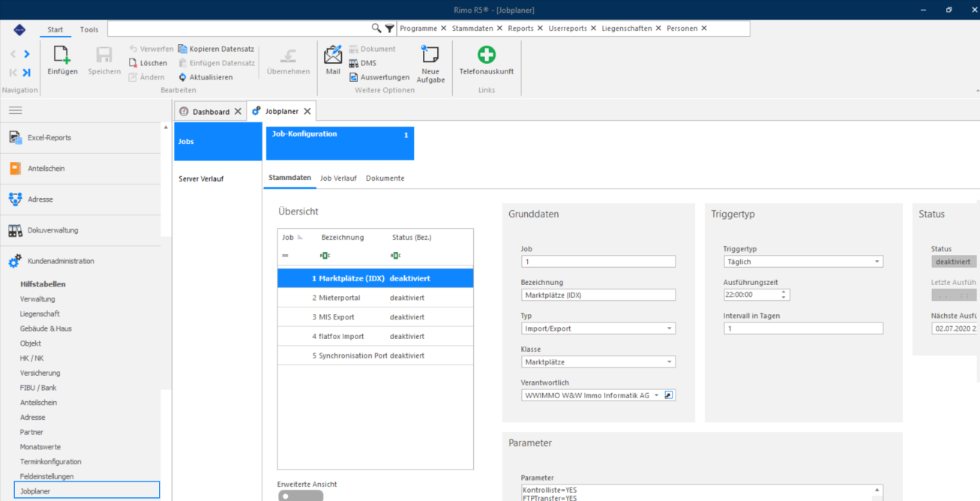The height and width of the screenshot is (501, 980).
Task: Click the Job-Konfiguration tile
Action: click(x=340, y=143)
